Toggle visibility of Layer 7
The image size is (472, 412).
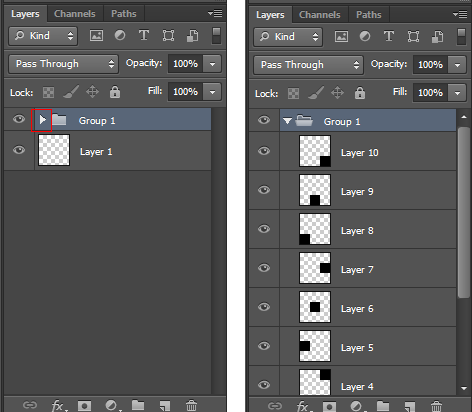(264, 268)
